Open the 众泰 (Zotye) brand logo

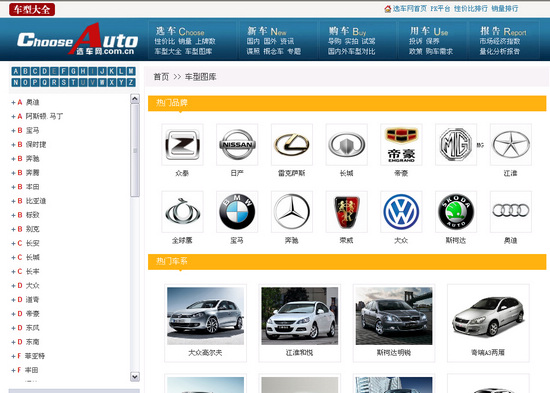coord(182,145)
